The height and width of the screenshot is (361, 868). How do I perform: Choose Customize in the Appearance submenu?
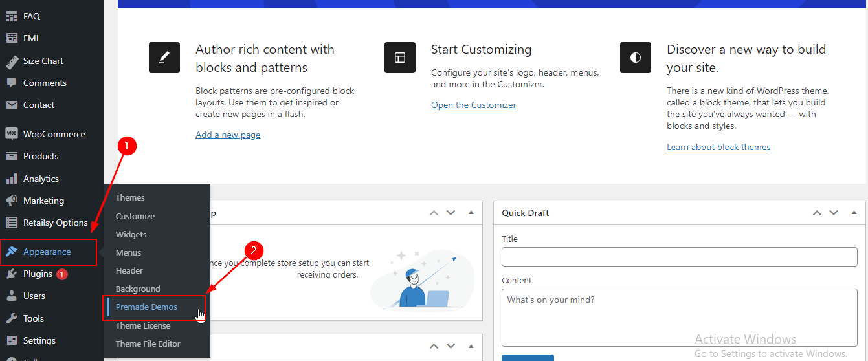click(x=135, y=216)
